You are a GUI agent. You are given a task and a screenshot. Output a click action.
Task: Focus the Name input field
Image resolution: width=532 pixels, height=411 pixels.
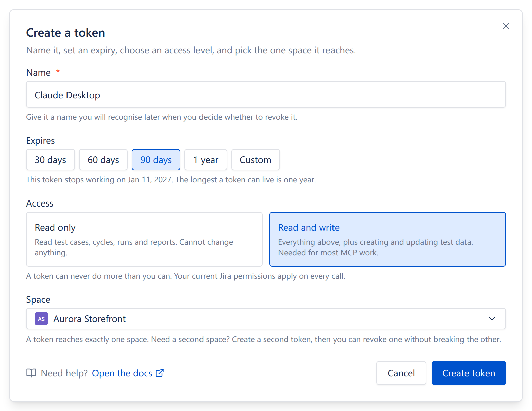pyautogui.click(x=266, y=95)
